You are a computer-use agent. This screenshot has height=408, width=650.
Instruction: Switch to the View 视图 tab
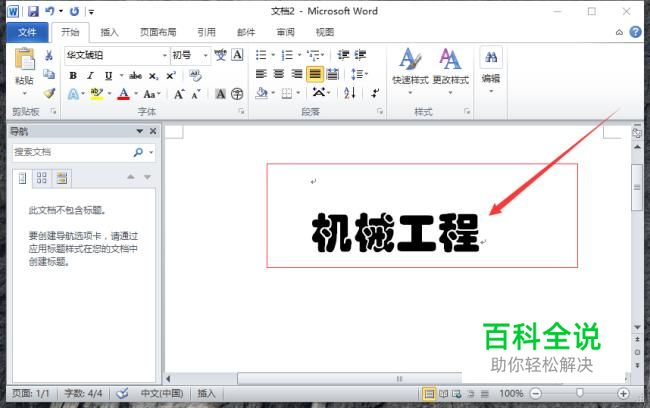(325, 32)
